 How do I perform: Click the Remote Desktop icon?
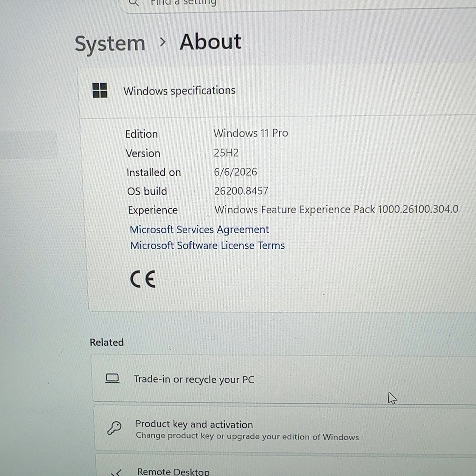coord(117,472)
